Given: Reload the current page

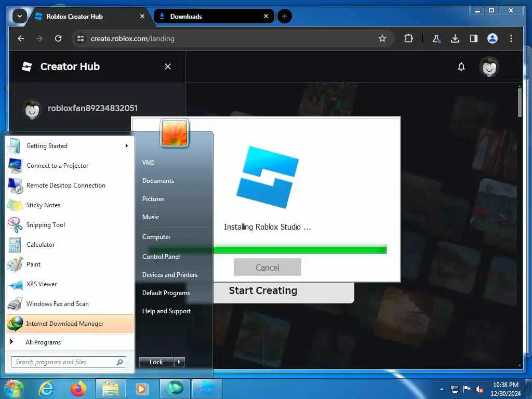Looking at the screenshot, I should (x=58, y=38).
